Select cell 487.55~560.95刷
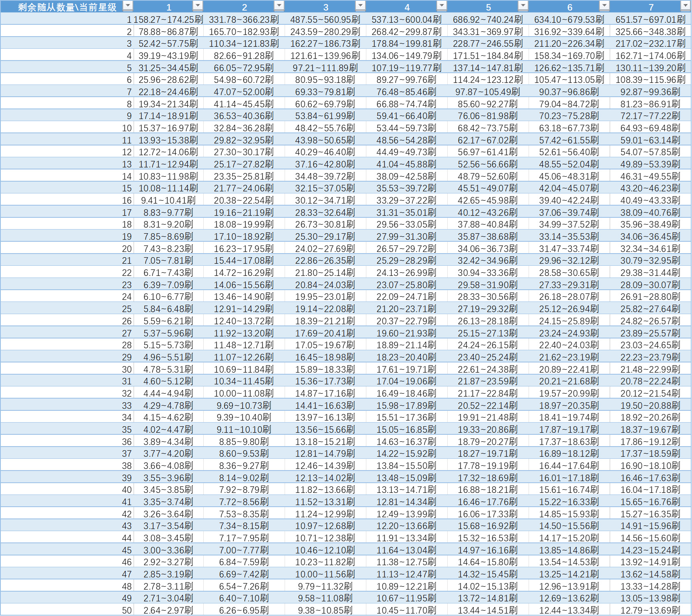 [x=325, y=19]
